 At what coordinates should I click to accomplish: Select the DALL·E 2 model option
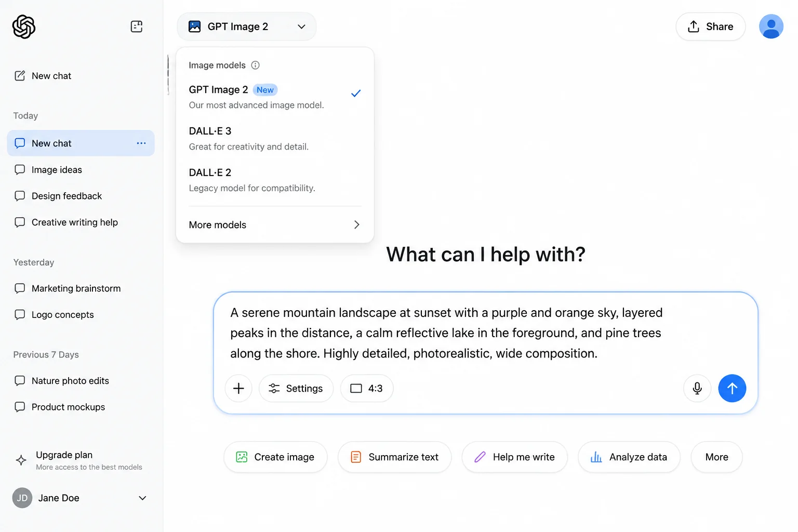(275, 180)
